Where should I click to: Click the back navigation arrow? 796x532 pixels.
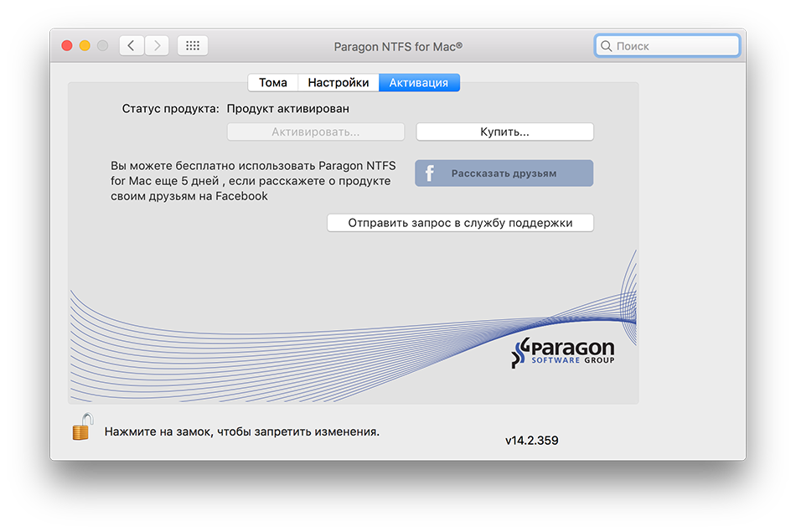point(132,46)
